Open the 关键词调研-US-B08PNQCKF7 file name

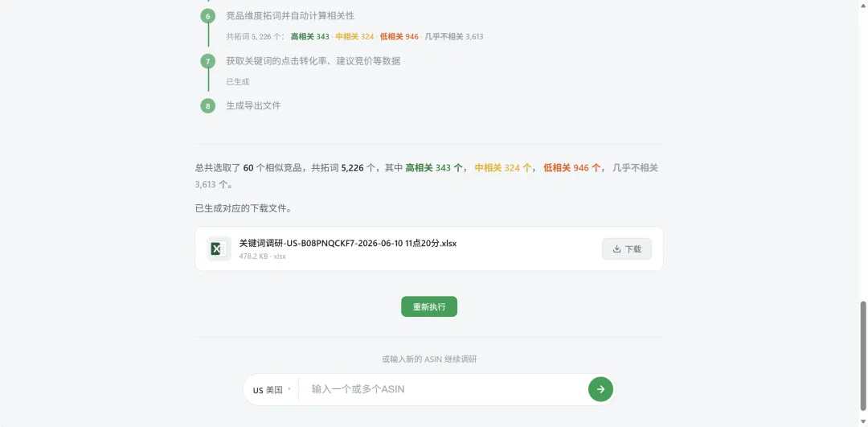(x=348, y=243)
